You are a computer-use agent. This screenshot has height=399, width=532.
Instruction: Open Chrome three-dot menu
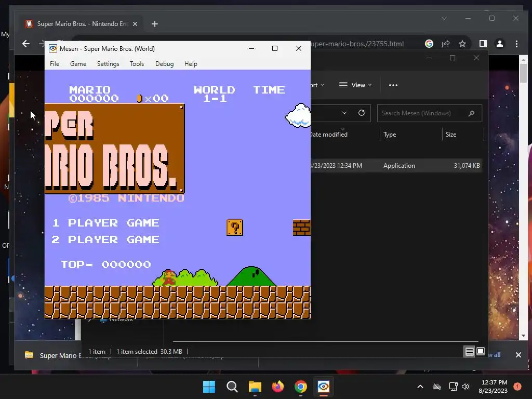[516, 44]
